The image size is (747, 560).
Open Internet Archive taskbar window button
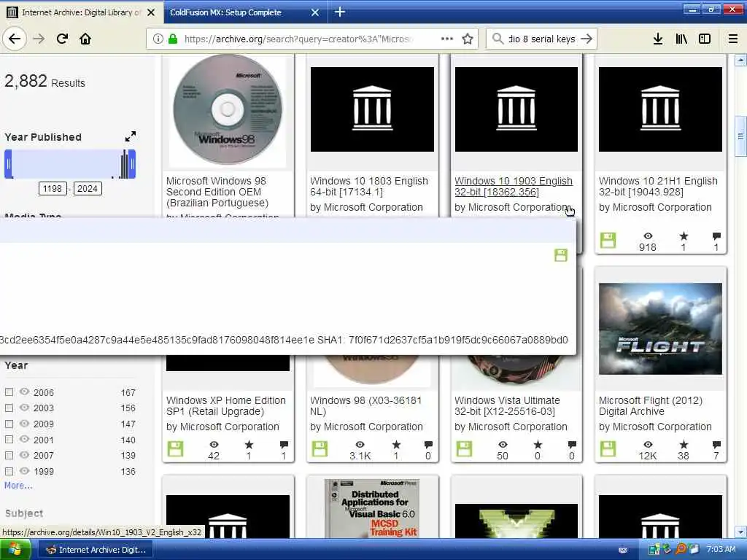coord(96,550)
